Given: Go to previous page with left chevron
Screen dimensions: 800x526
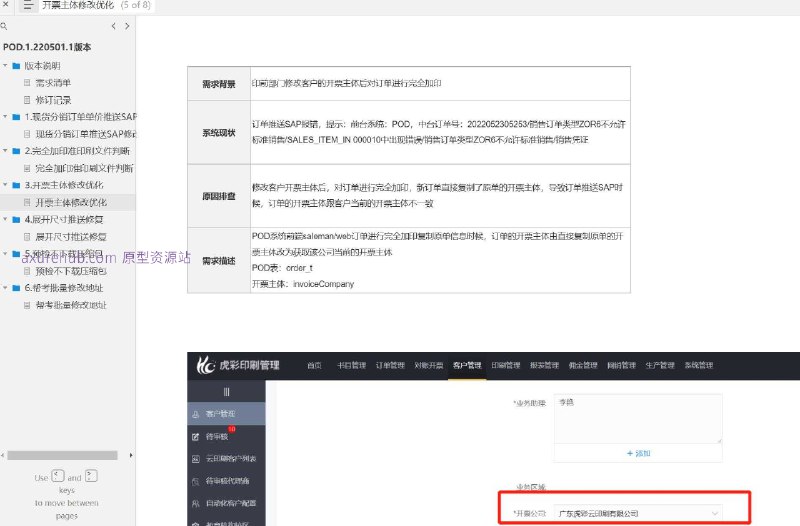Looking at the screenshot, I should coord(113,26).
